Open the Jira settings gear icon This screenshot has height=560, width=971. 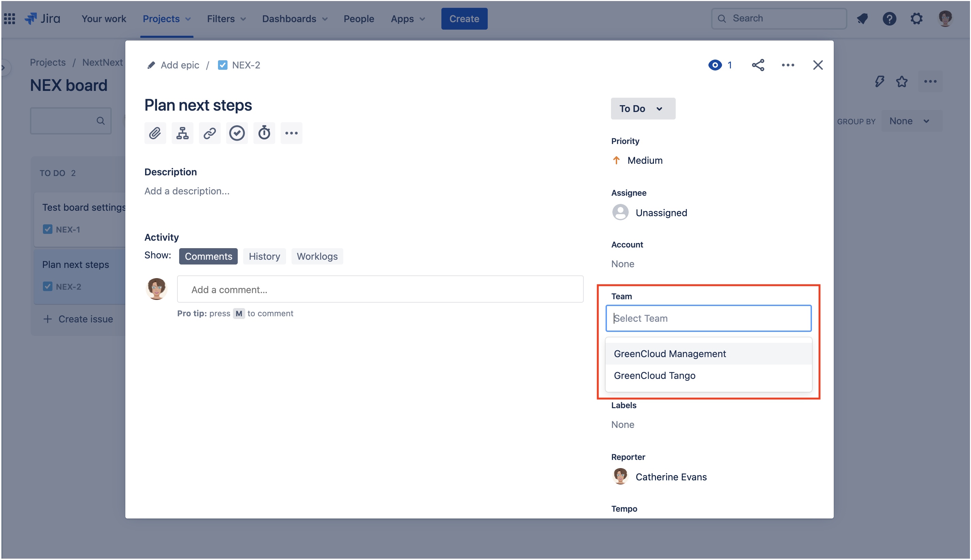pyautogui.click(x=917, y=18)
